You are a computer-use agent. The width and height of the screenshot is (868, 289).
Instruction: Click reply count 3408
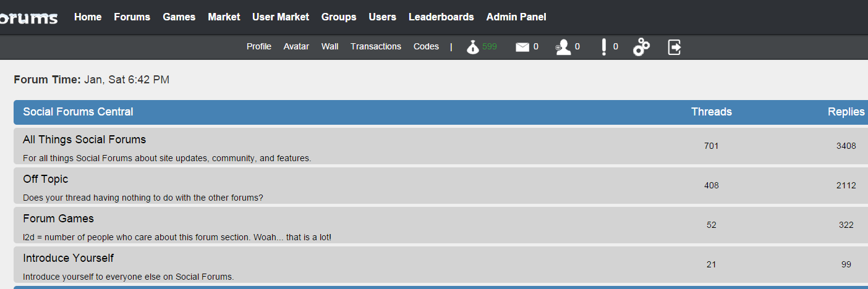pos(846,146)
